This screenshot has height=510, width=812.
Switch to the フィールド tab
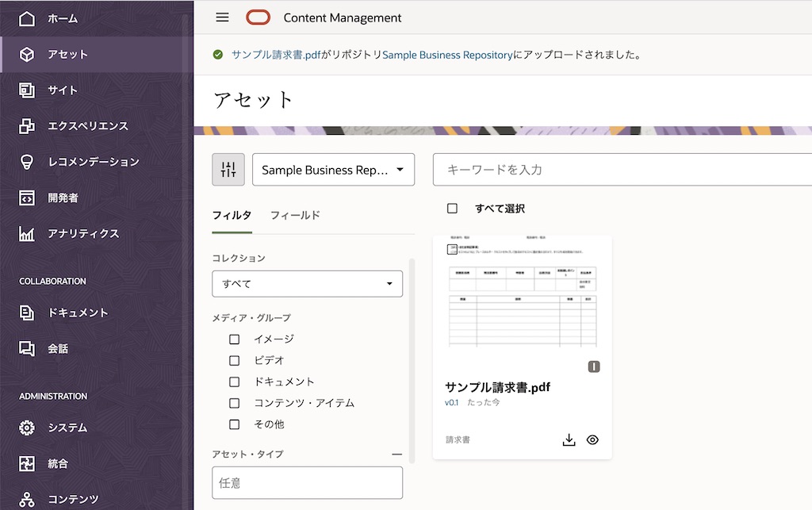(295, 215)
